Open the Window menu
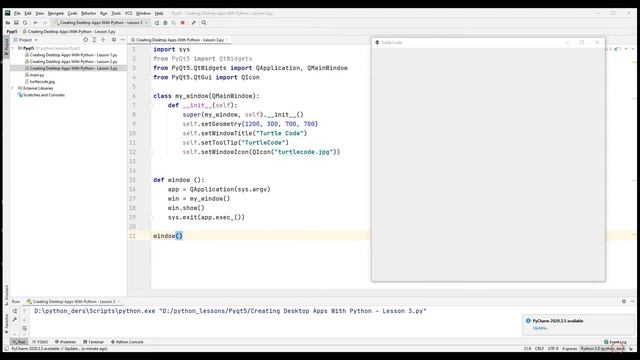 (x=143, y=13)
